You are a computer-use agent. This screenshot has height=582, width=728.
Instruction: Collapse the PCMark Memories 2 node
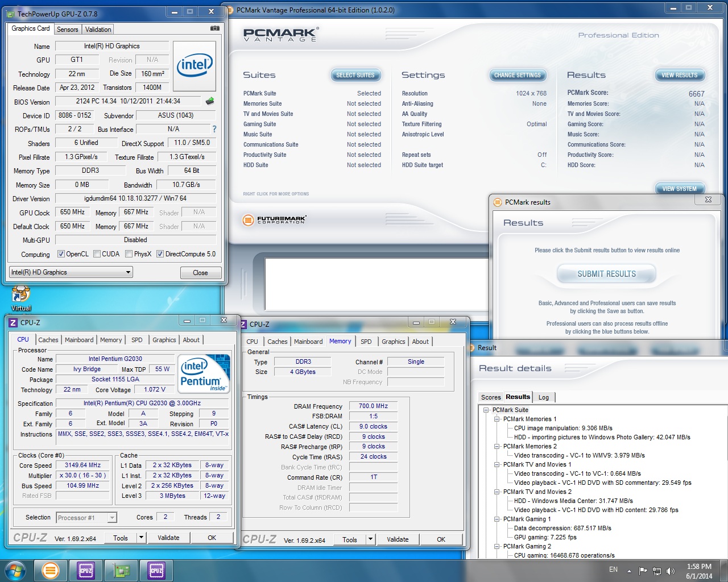497,446
